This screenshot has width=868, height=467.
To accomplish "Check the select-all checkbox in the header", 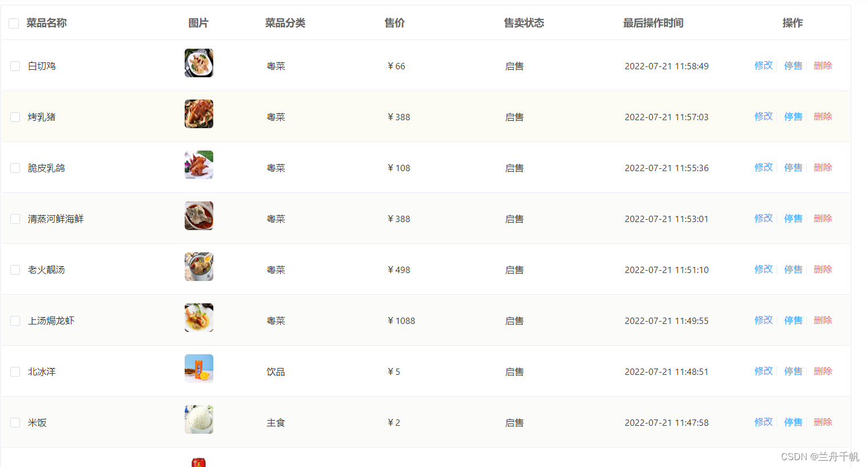I will [x=14, y=23].
